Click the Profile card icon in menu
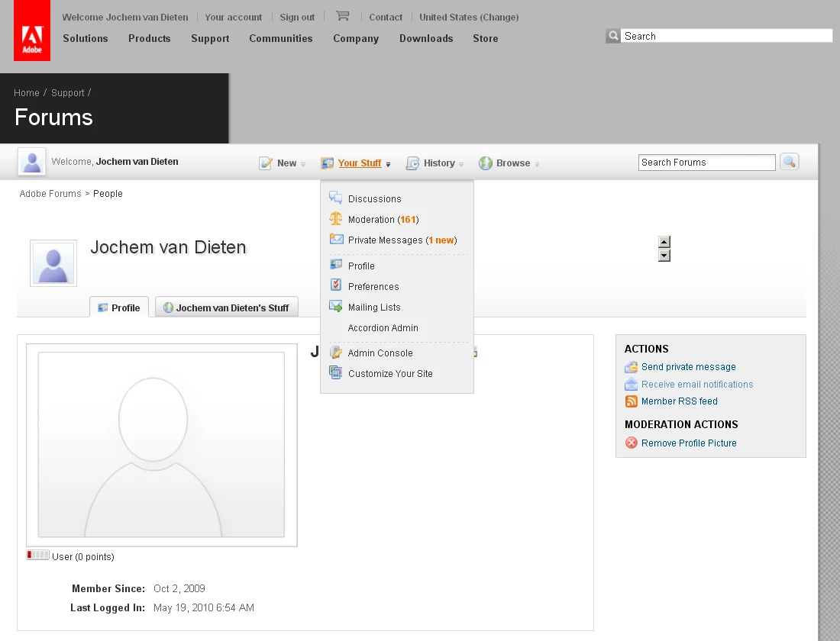The height and width of the screenshot is (641, 840). [336, 264]
